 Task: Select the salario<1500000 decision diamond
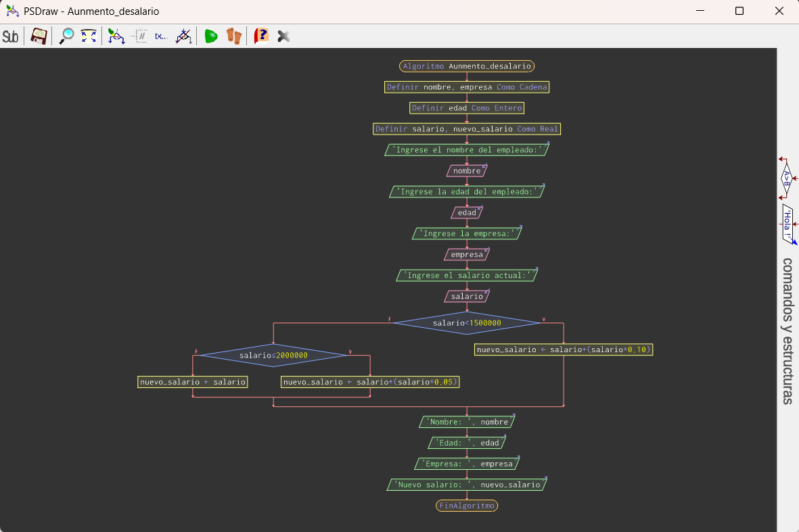coord(467,323)
